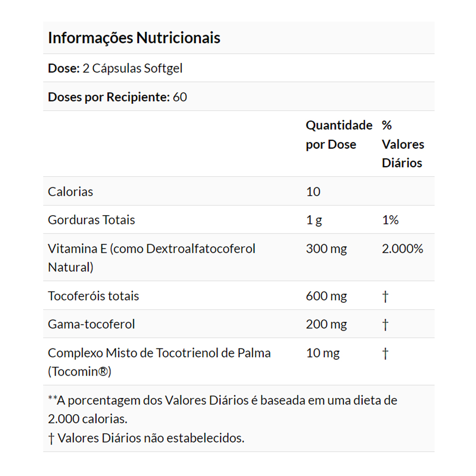Select the Dose: 2 Cápsulas Softgel row

click(238, 68)
